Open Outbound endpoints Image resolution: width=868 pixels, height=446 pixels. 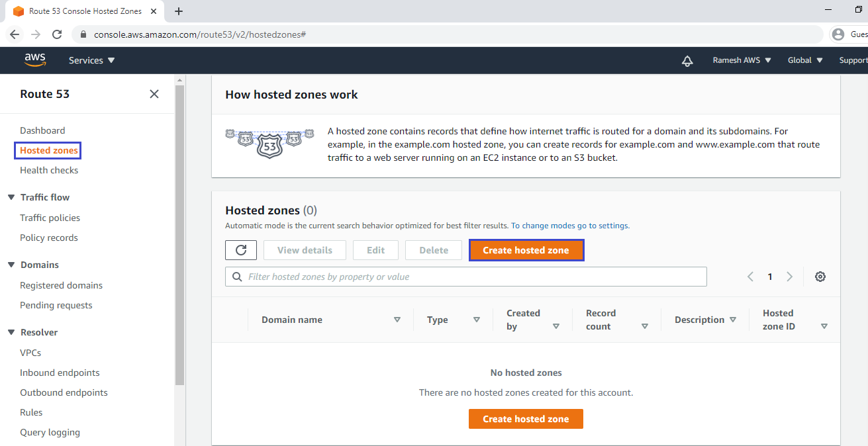[64, 392]
